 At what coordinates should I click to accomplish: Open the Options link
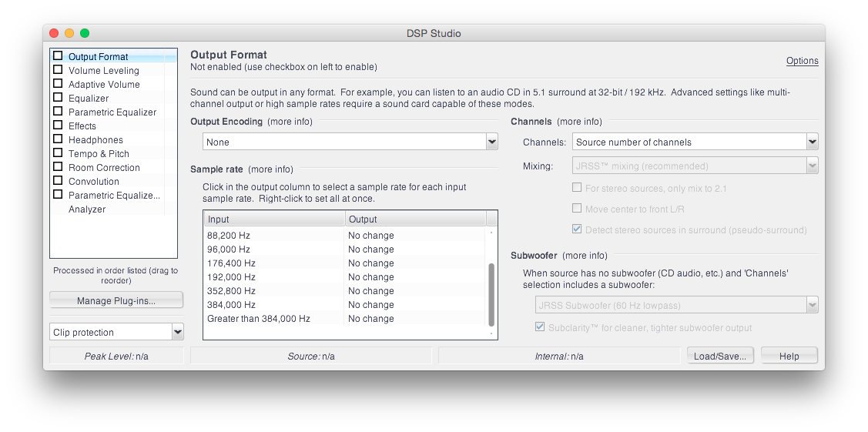pyautogui.click(x=802, y=61)
